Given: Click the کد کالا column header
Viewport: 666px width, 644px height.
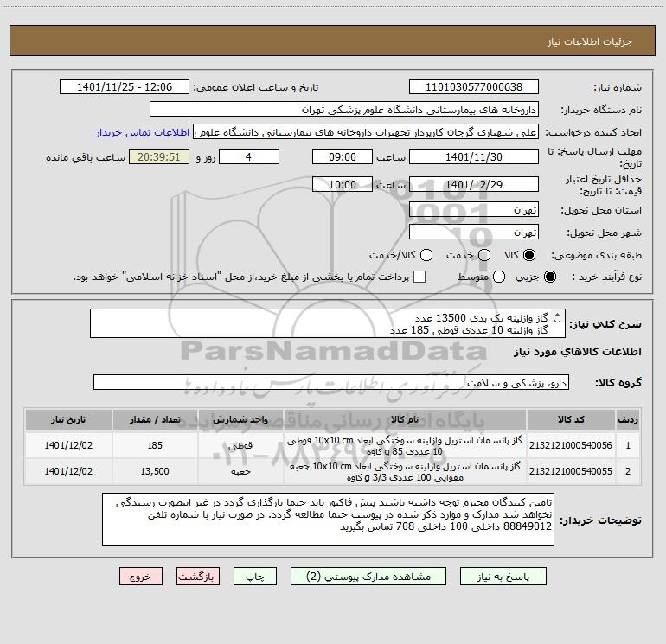Looking at the screenshot, I should click(x=571, y=419).
